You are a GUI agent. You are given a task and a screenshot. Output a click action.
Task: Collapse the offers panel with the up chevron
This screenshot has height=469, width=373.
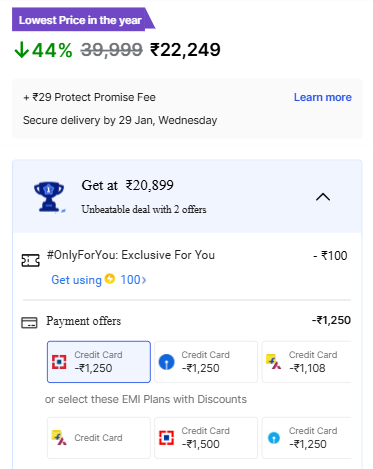[323, 197]
